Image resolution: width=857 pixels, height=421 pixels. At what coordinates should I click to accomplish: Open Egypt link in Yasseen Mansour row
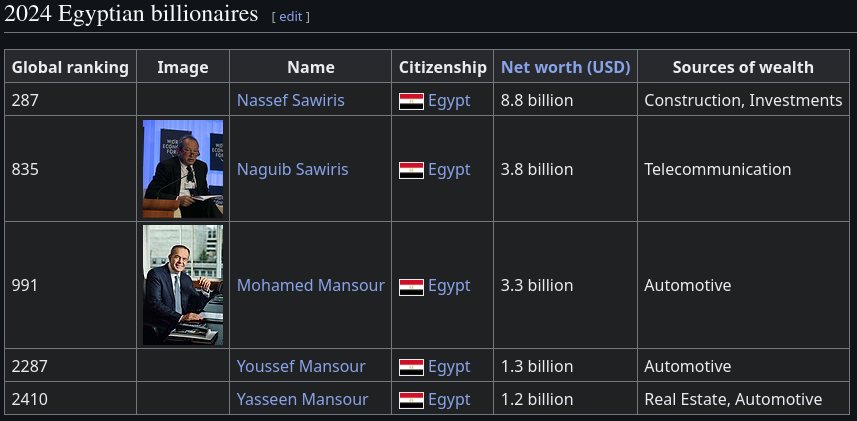[x=449, y=399]
